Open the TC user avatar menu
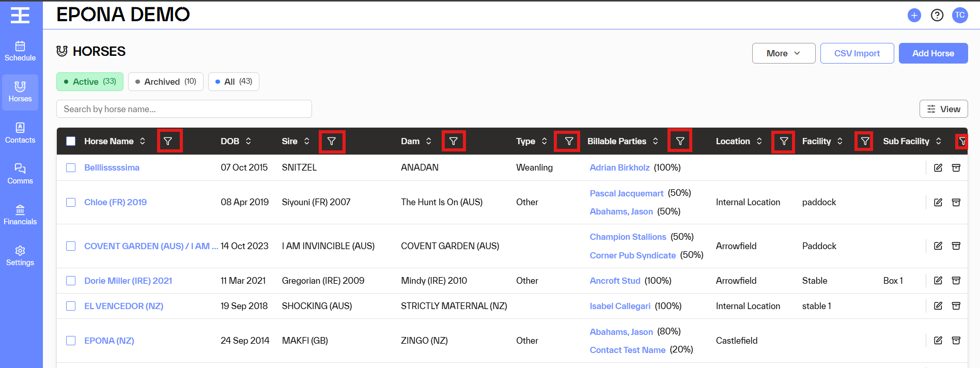The width and height of the screenshot is (980, 368). [x=960, y=16]
